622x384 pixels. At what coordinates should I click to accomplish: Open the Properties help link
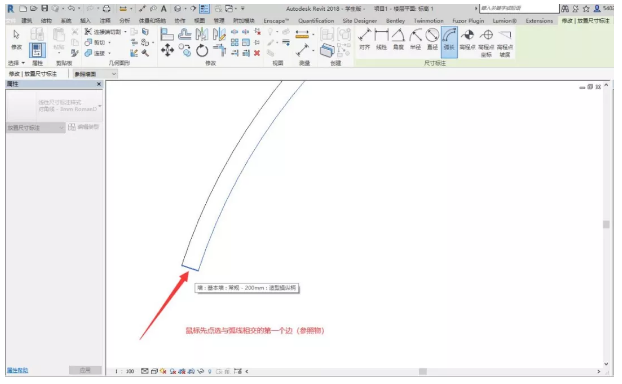click(17, 370)
